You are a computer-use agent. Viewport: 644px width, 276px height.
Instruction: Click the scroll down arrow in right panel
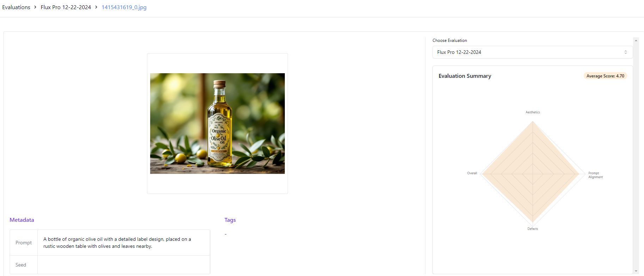636,271
